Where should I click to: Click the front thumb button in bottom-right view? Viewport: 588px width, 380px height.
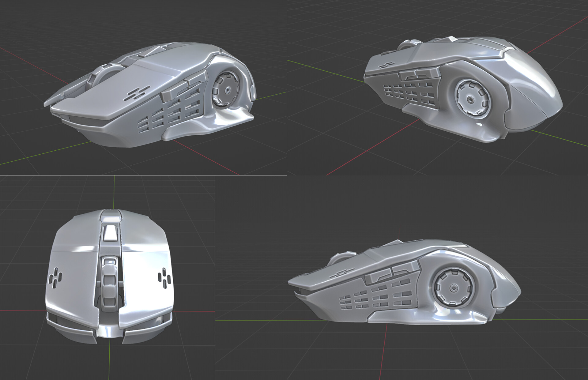(379, 277)
